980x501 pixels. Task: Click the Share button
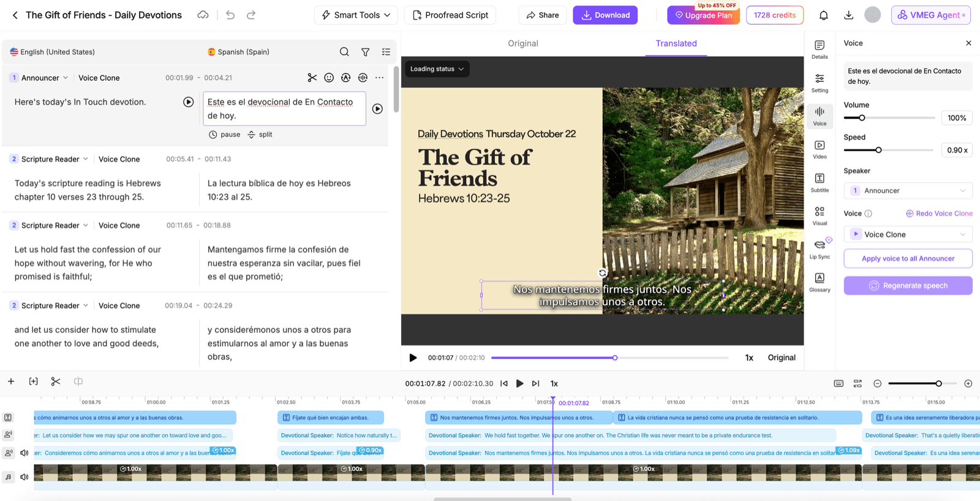coord(543,15)
